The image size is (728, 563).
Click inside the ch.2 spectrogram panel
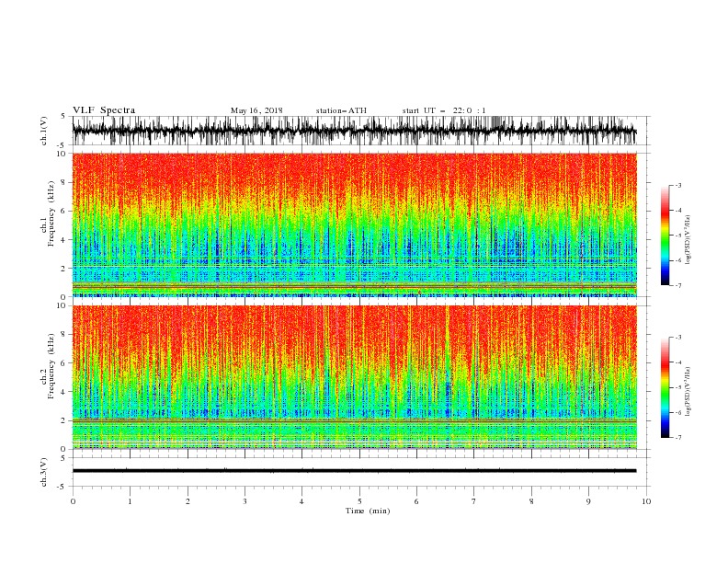click(354, 377)
